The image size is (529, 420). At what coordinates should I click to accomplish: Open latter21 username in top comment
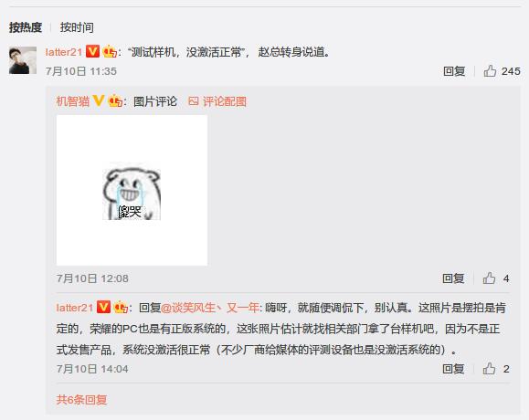[x=64, y=52]
